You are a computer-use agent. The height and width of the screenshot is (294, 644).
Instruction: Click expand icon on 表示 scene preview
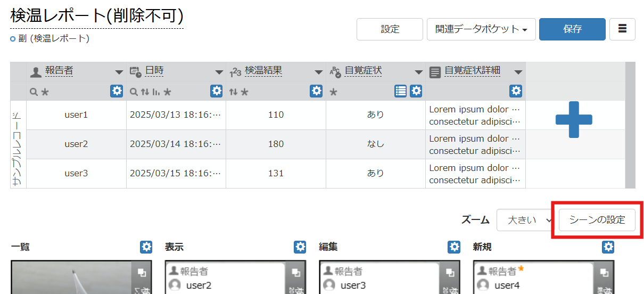click(x=295, y=273)
